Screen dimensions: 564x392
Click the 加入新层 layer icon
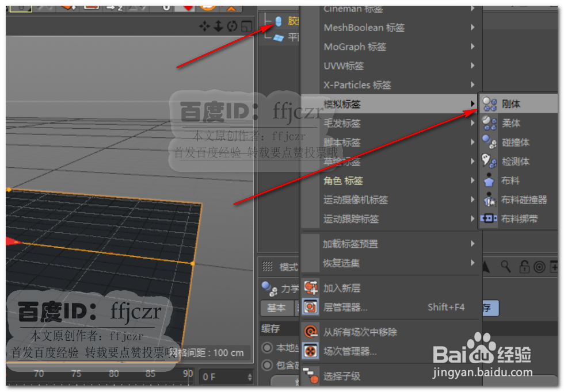311,288
